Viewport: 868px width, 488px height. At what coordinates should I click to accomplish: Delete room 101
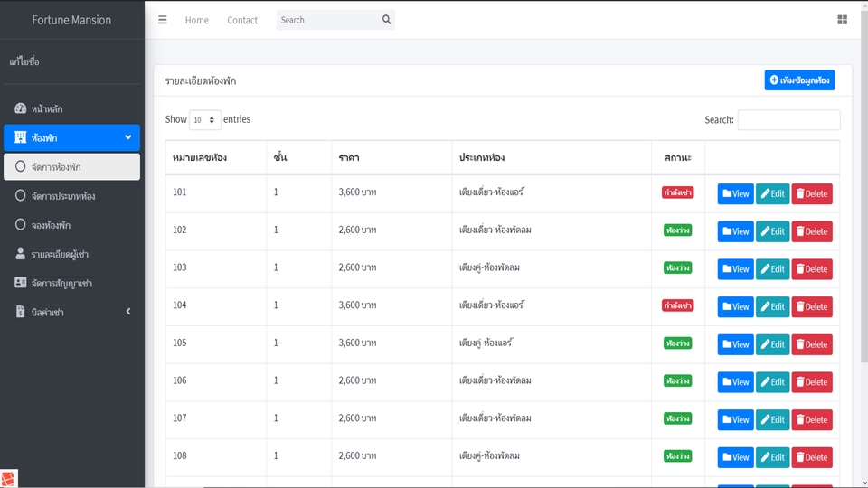click(812, 193)
